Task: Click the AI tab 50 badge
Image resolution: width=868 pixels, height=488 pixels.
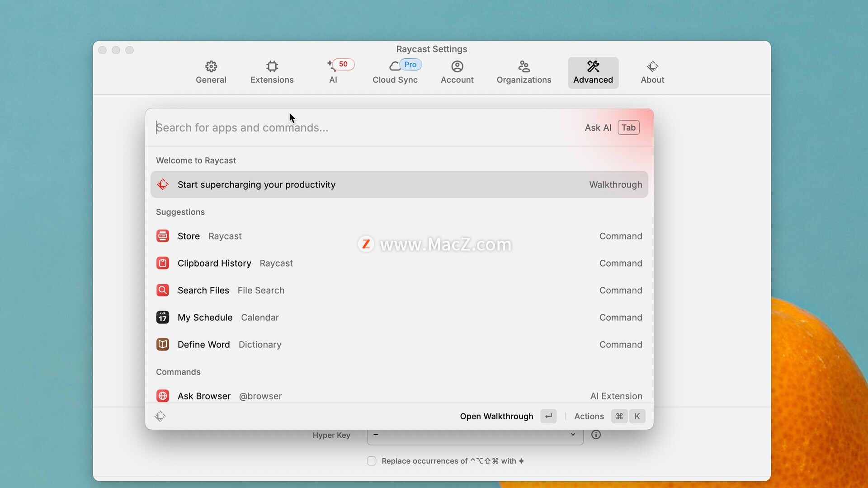Action: point(343,64)
